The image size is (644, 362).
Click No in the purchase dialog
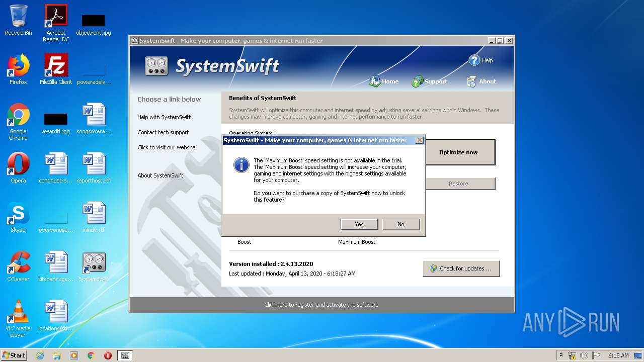point(400,224)
